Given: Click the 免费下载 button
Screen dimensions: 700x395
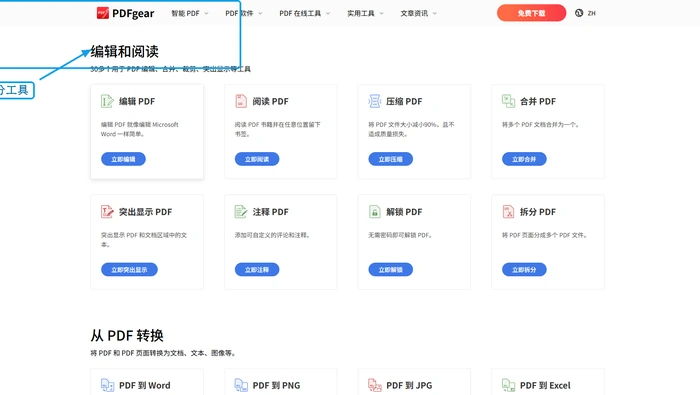Looking at the screenshot, I should click(x=531, y=13).
